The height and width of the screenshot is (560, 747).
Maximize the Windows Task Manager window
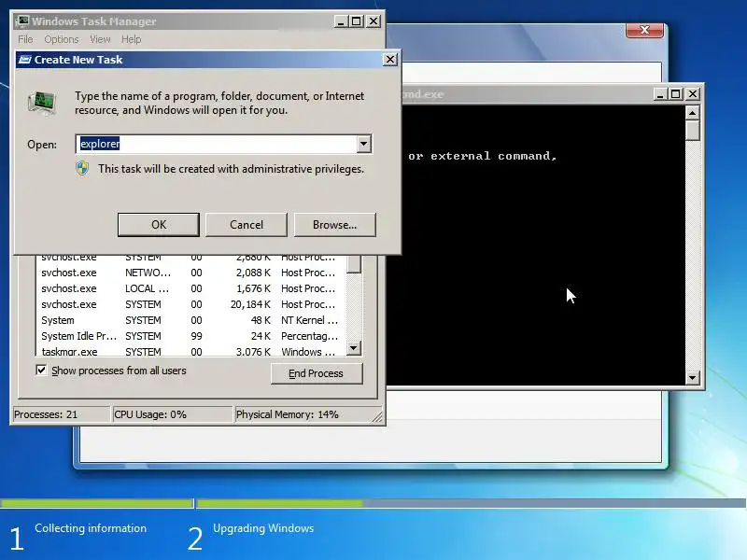357,21
